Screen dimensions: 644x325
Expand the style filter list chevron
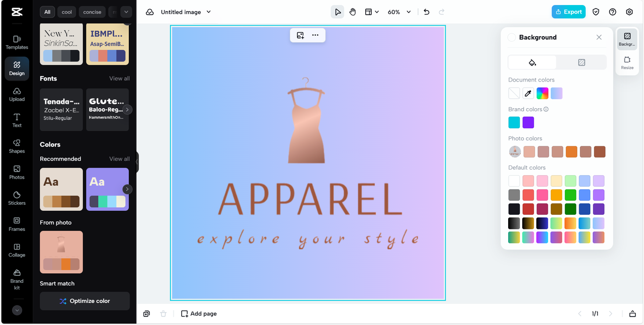pos(126,12)
